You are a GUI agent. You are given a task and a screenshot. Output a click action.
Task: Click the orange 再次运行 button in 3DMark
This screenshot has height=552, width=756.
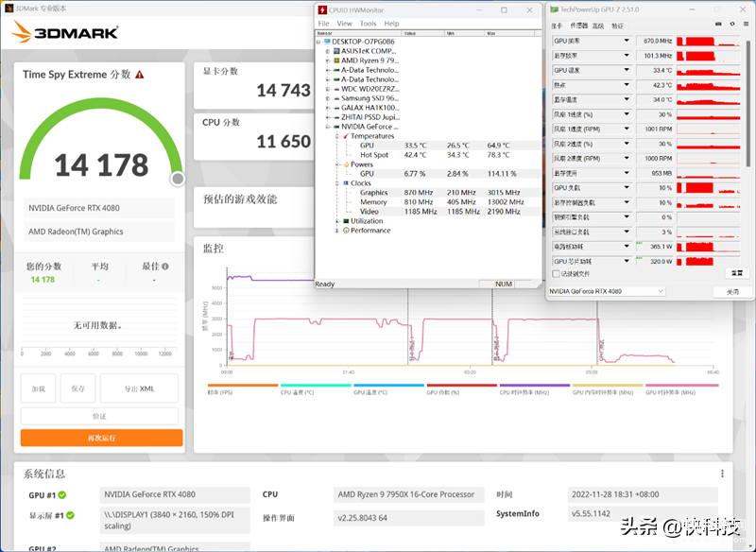[x=102, y=438]
